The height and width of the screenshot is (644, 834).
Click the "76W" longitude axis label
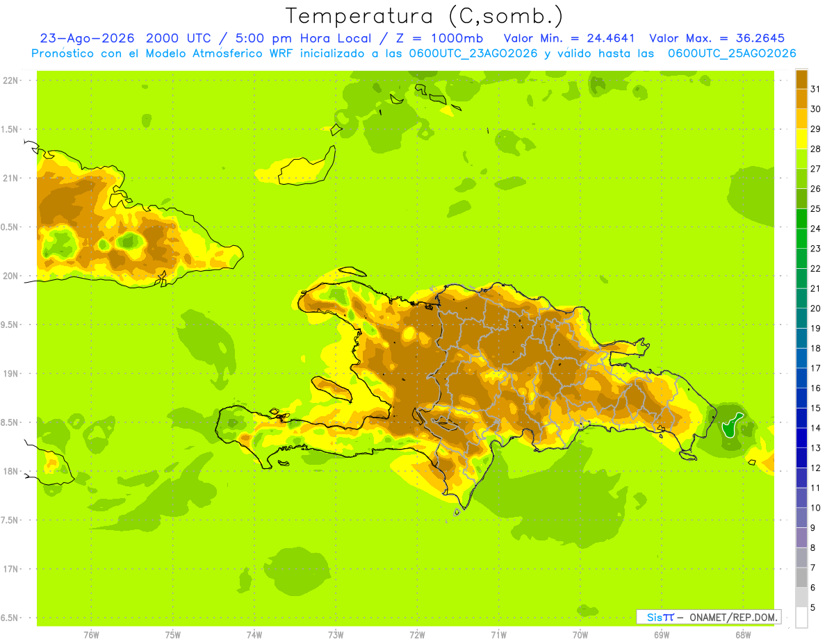[x=91, y=634]
